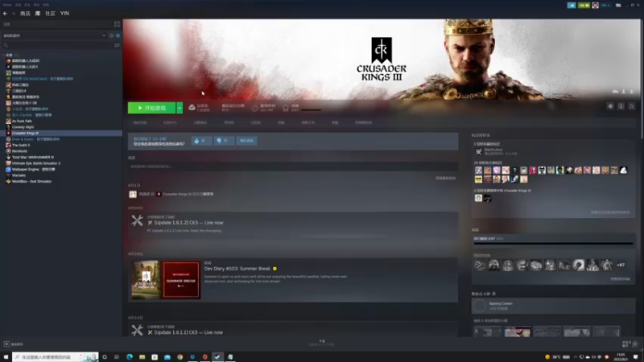Click the achievements ribbon icon
This screenshot has width=644, height=362.
coord(286,108)
